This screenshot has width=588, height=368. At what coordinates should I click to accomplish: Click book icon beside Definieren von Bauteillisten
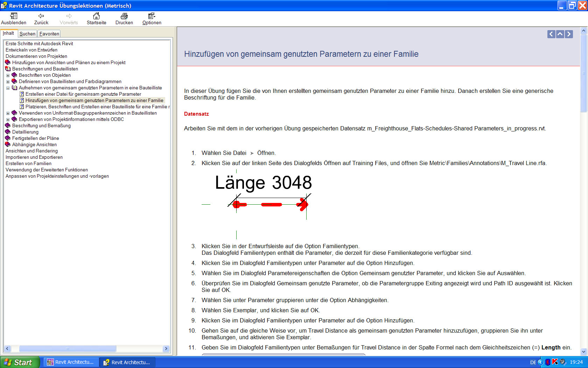(x=14, y=81)
